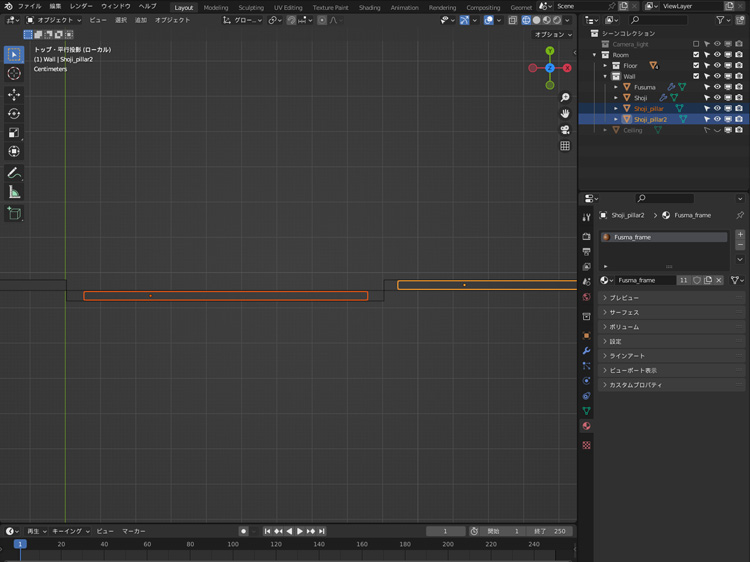750x562 pixels.
Task: Hide the Fusuma object in viewport
Action: [717, 87]
